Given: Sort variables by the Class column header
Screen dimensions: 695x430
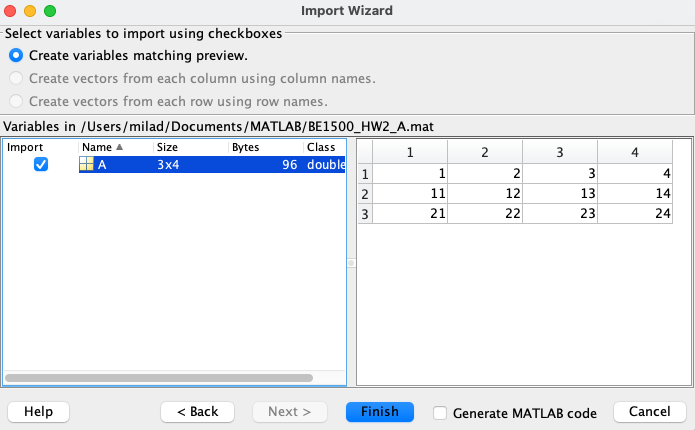Looking at the screenshot, I should [325, 147].
